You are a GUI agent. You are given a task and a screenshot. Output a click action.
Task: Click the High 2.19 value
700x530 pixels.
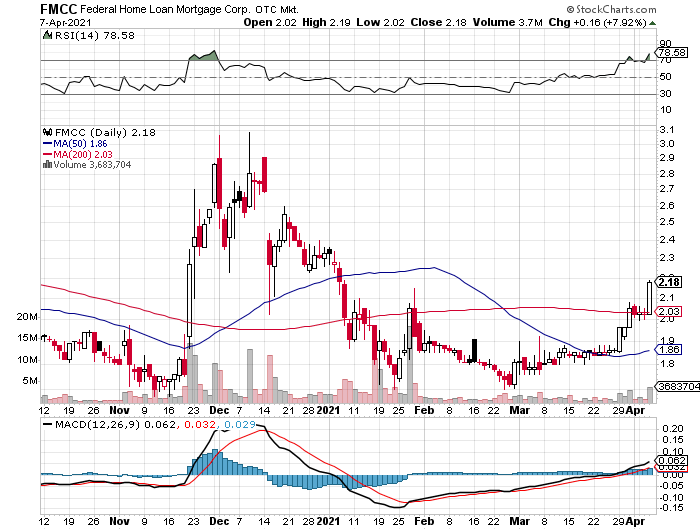pos(326,22)
